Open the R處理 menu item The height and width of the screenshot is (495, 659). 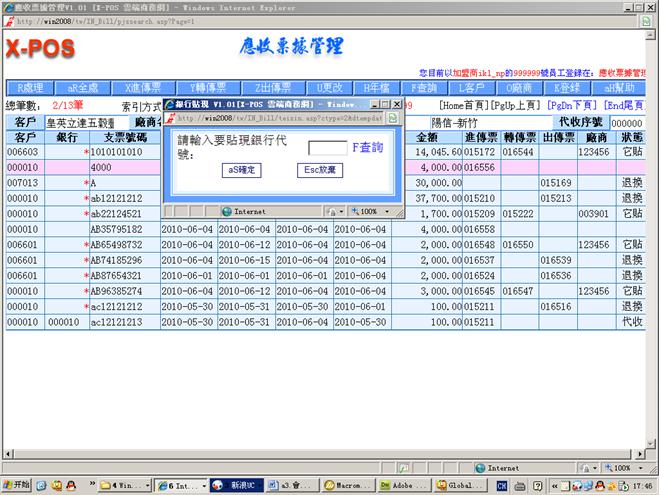28,88
